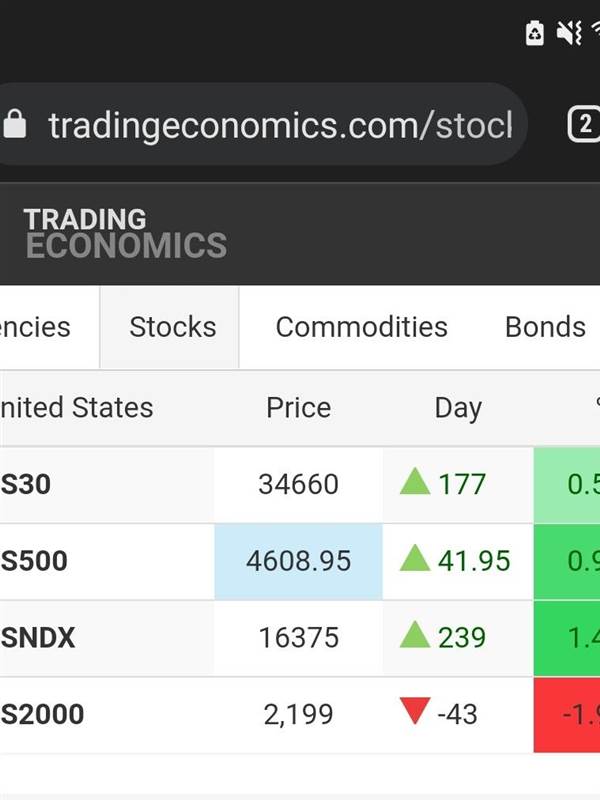
Task: Switch to the Stocks tab
Action: [x=170, y=327]
